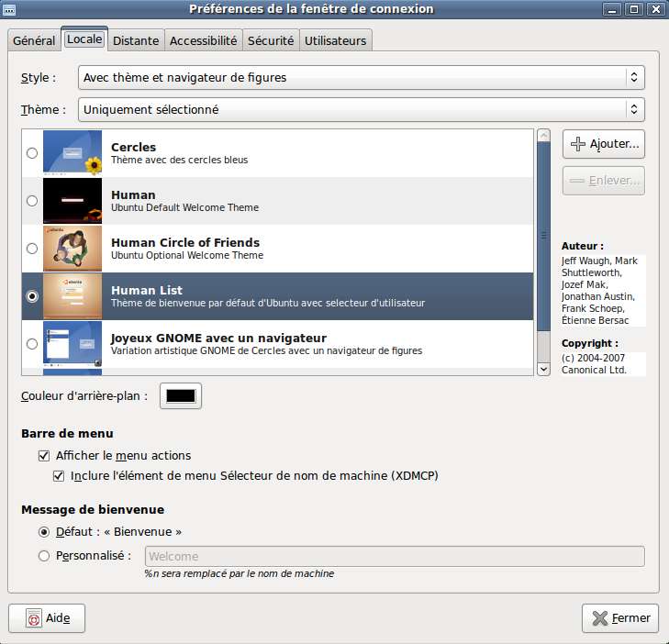This screenshot has width=669, height=644.
Task: Select the Human List radio button
Action: [x=32, y=296]
